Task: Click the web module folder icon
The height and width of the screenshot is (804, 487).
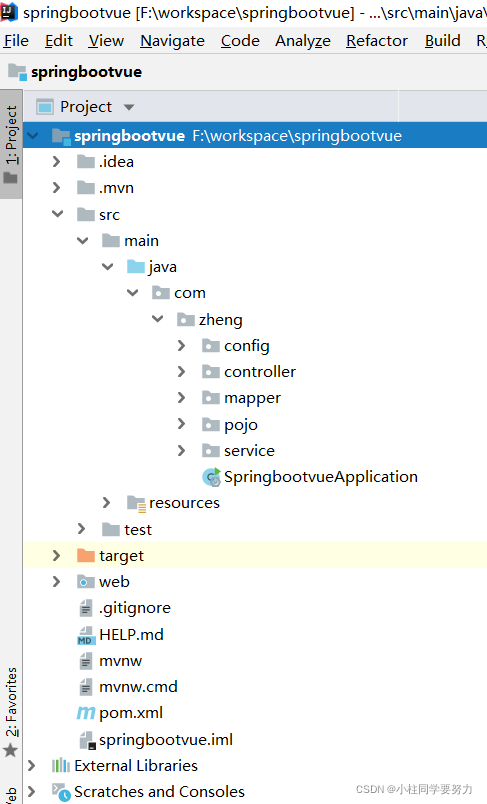Action: pos(86,581)
